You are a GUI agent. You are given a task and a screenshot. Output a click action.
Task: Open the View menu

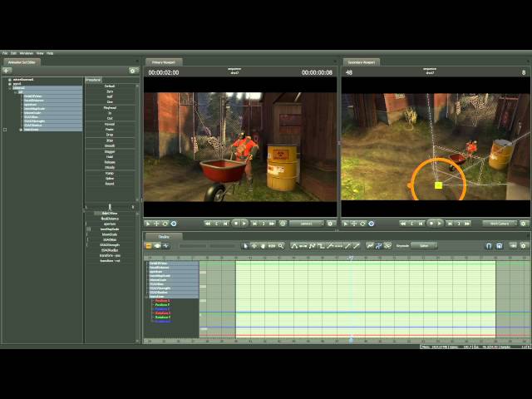[x=40, y=53]
